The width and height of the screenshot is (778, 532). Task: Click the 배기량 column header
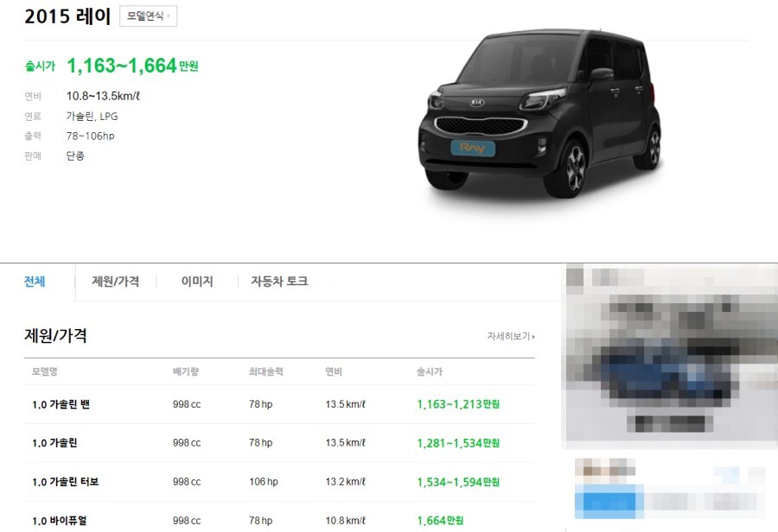pos(186,371)
